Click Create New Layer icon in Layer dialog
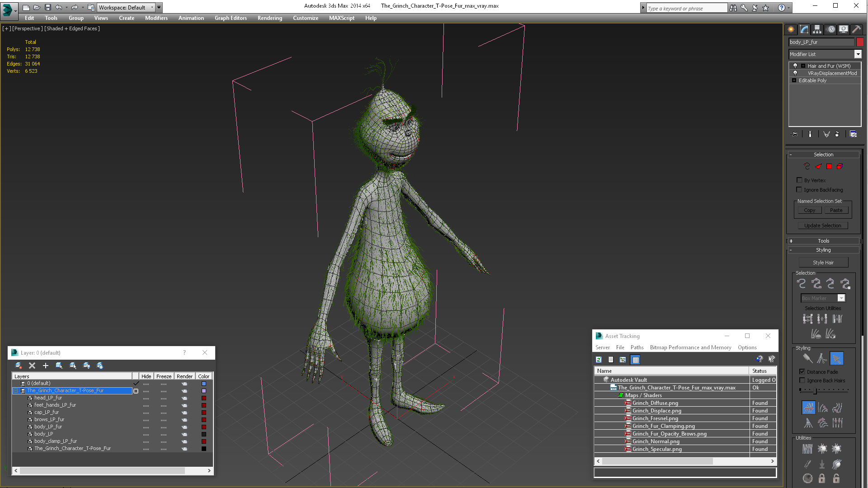Screen dimensions: 868x488 point(19,366)
